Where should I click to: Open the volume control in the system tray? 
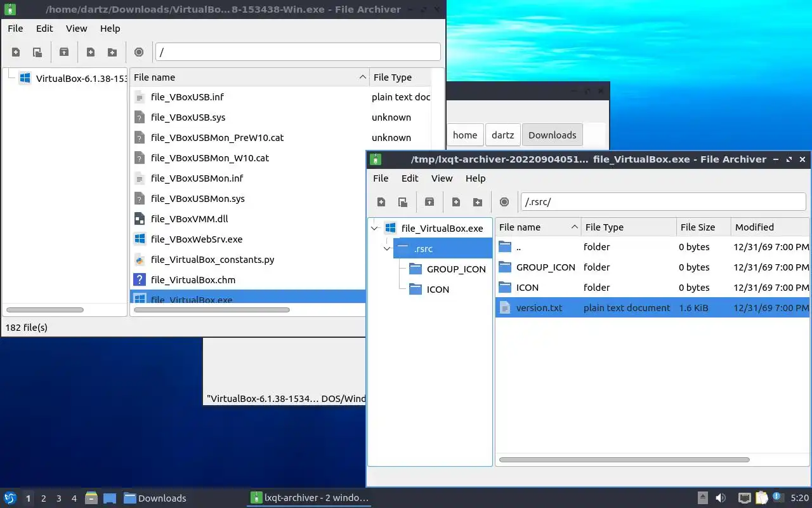pyautogui.click(x=721, y=498)
